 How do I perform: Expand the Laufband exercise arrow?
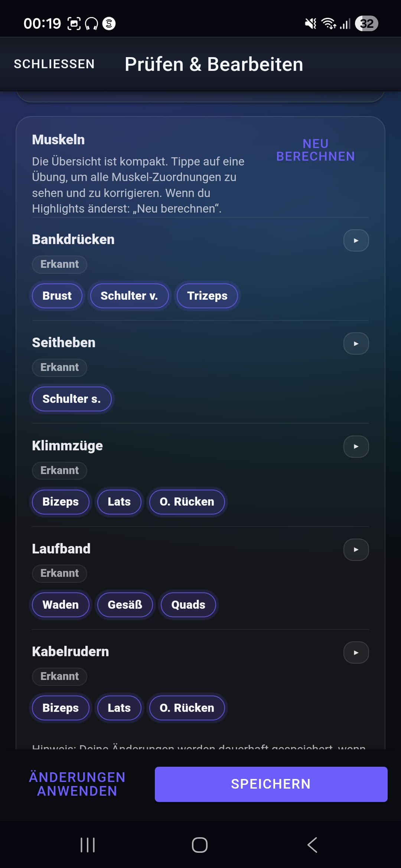[x=356, y=550]
